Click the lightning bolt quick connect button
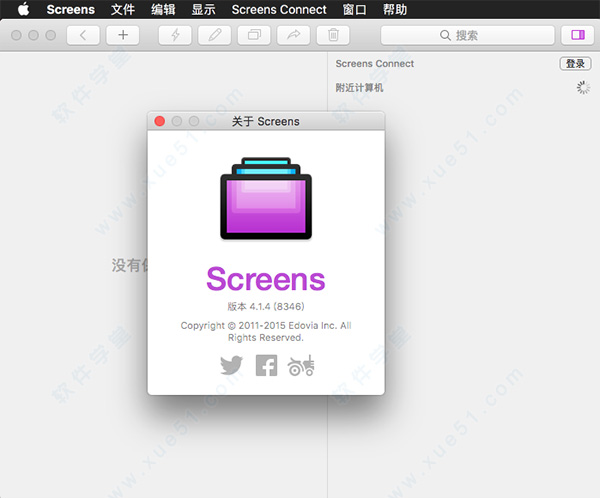 pos(175,35)
